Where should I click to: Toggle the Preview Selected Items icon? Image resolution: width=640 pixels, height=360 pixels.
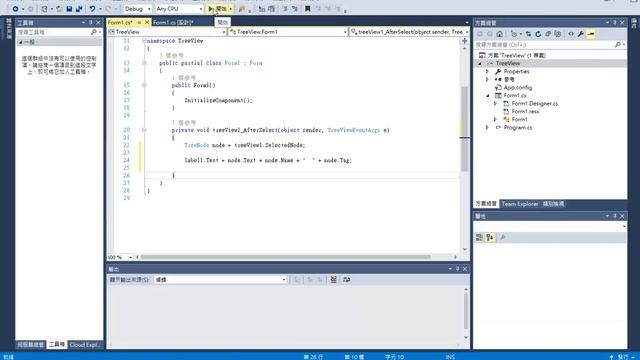click(591, 34)
